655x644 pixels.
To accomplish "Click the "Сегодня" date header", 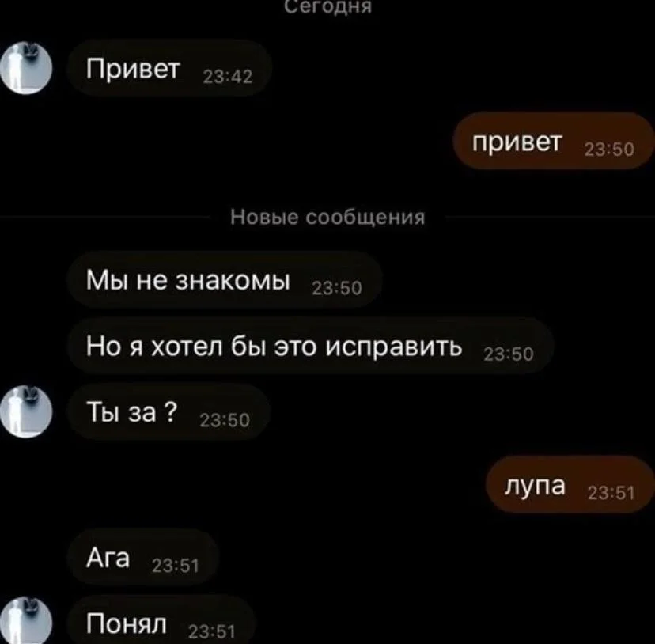I will [327, 6].
